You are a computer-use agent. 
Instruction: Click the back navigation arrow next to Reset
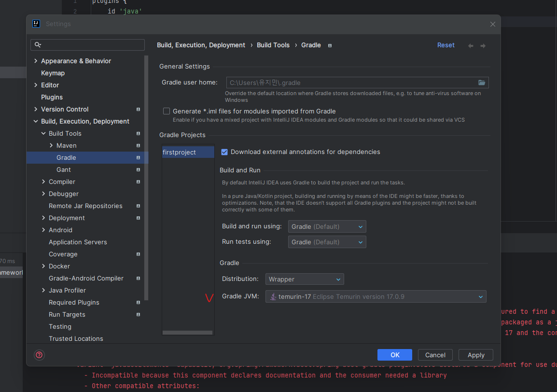pos(470,45)
